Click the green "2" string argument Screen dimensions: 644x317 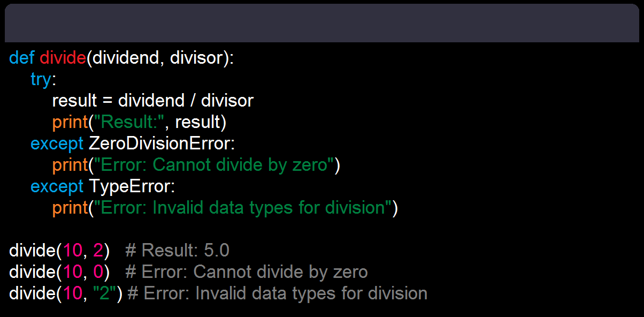point(105,293)
